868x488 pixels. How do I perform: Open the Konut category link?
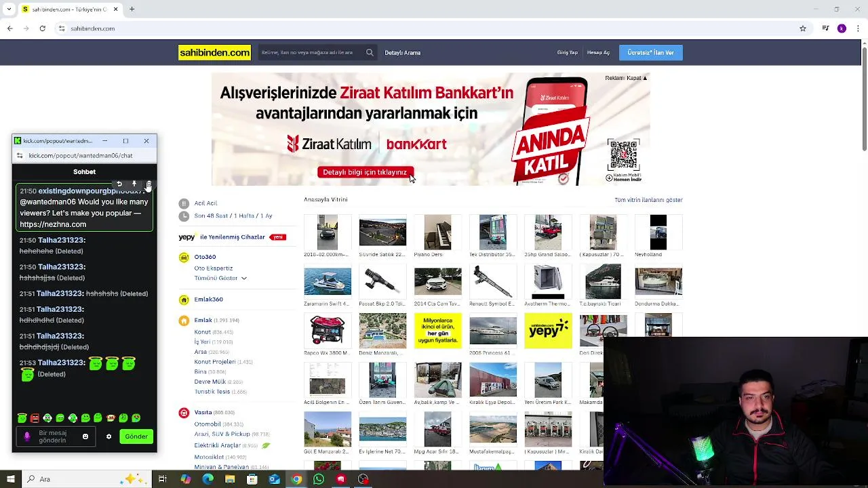203,332
